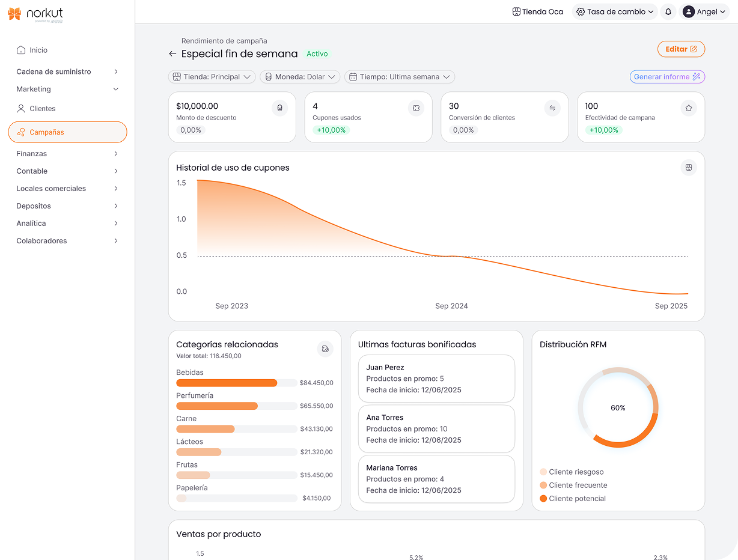Expand Finanzas in the sidebar
Image resolution: width=738 pixels, height=560 pixels.
pos(67,154)
